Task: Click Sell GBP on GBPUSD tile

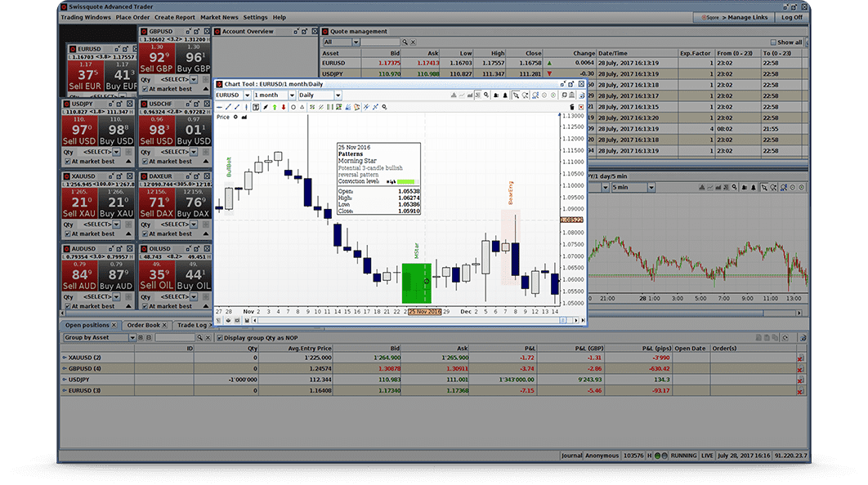Action: tap(157, 59)
